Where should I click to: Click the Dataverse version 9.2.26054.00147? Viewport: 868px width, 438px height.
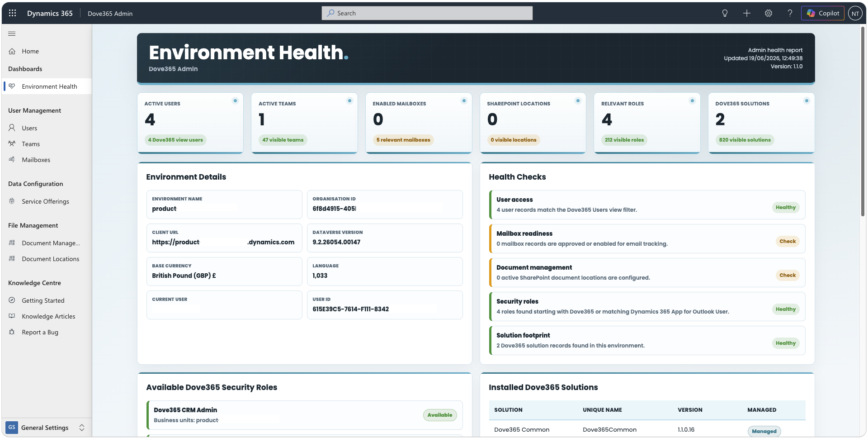coord(336,242)
